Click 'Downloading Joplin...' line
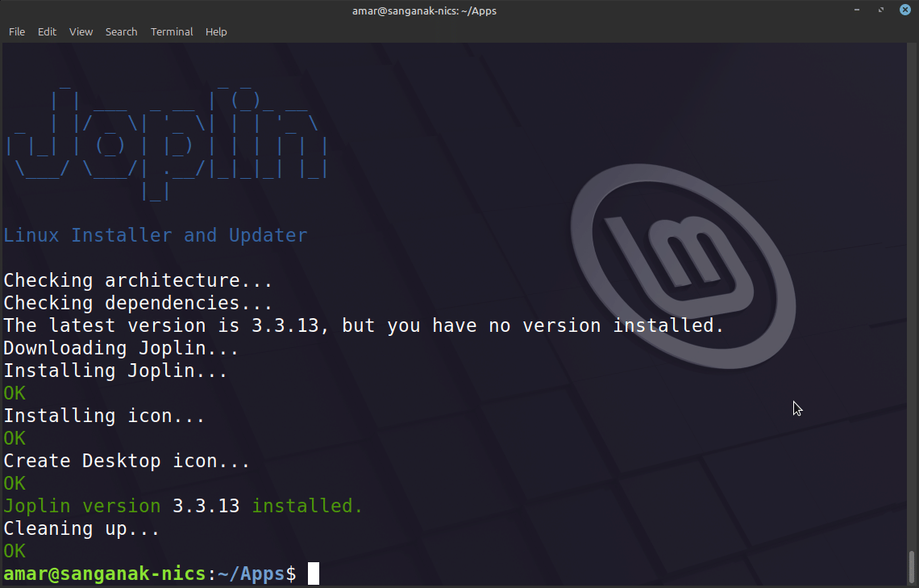 coord(121,349)
